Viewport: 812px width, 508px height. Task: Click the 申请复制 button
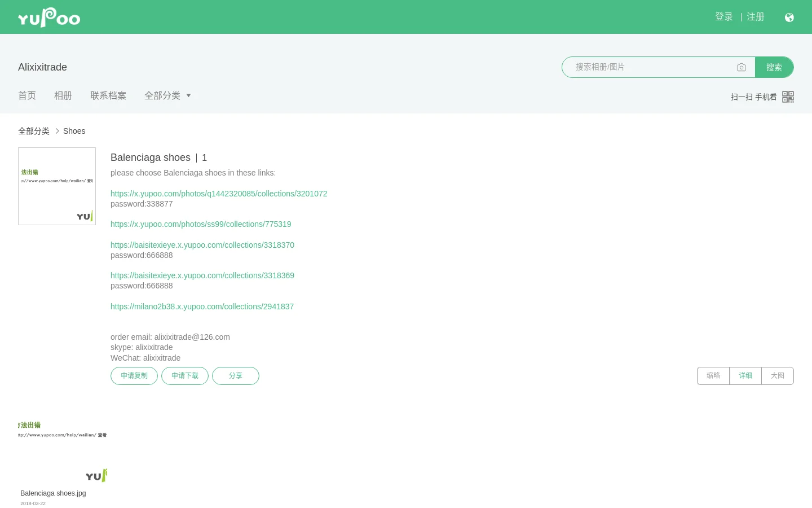pos(134,376)
